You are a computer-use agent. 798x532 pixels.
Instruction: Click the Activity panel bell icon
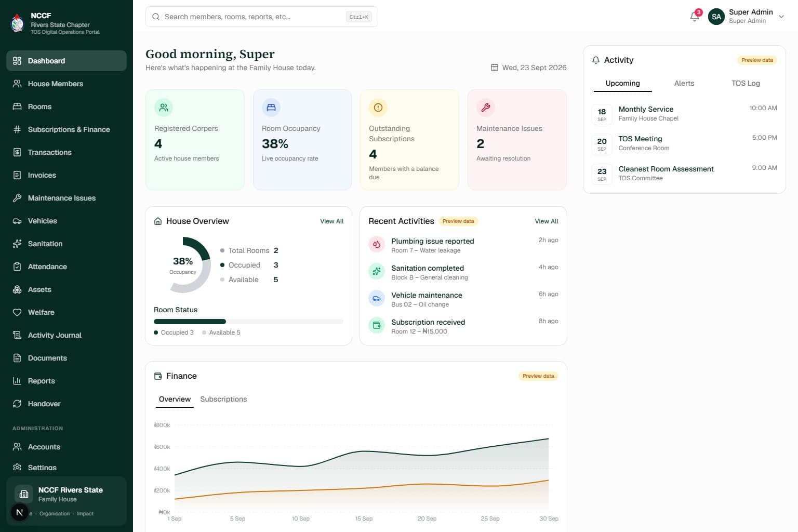pyautogui.click(x=596, y=60)
